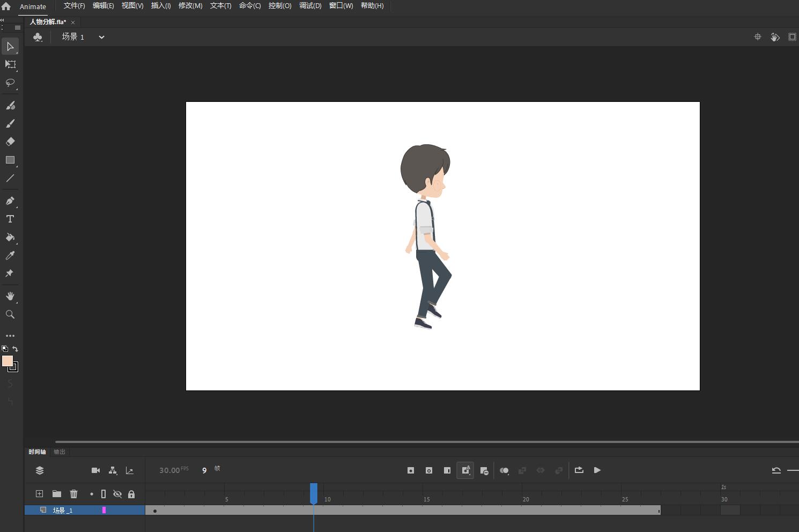The width and height of the screenshot is (799, 532).
Task: Select the Hand tool
Action: (x=10, y=296)
